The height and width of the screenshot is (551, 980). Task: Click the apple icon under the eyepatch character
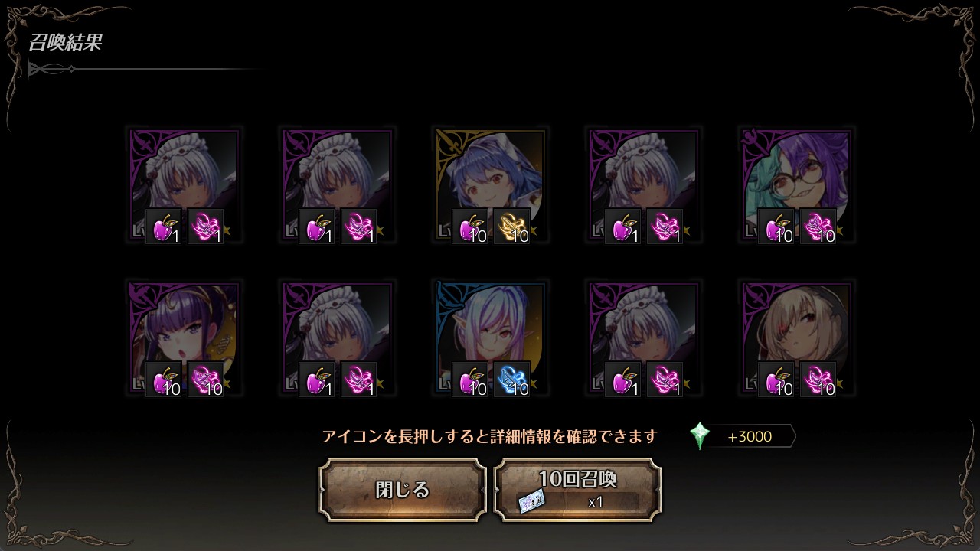click(x=776, y=380)
